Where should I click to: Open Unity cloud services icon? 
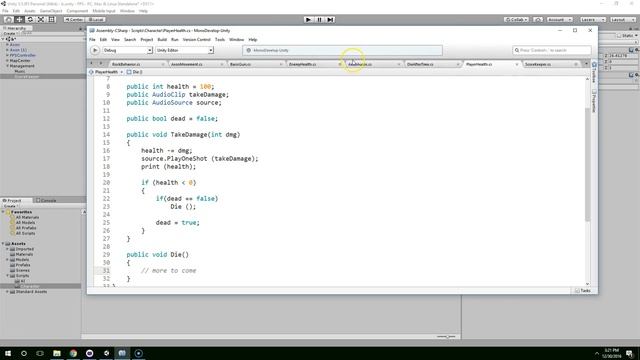click(x=538, y=20)
